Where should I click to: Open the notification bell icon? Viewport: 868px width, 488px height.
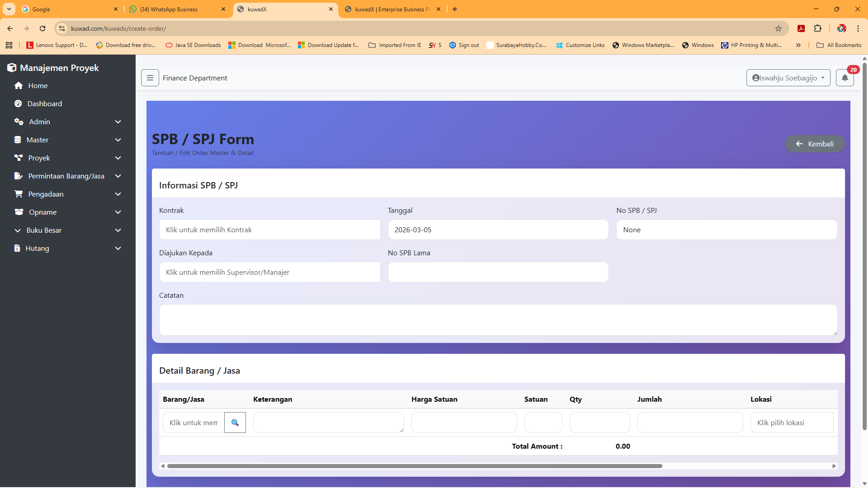pyautogui.click(x=844, y=78)
